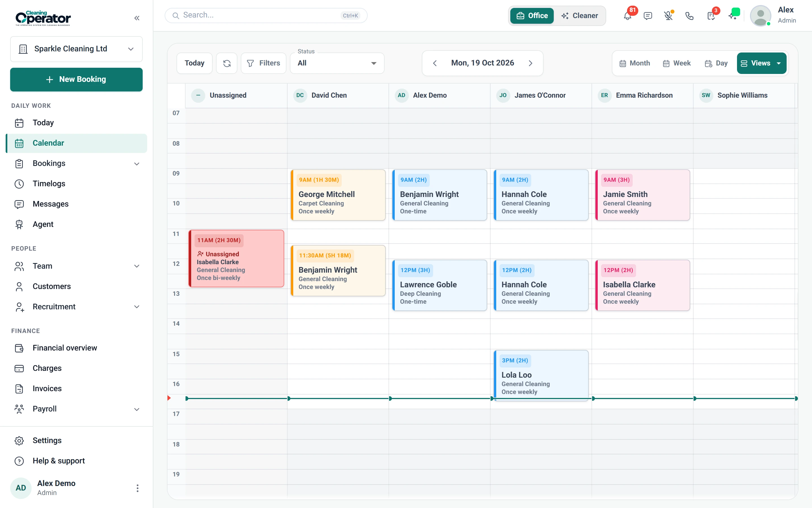Click the Alex Demo column header

[440, 95]
